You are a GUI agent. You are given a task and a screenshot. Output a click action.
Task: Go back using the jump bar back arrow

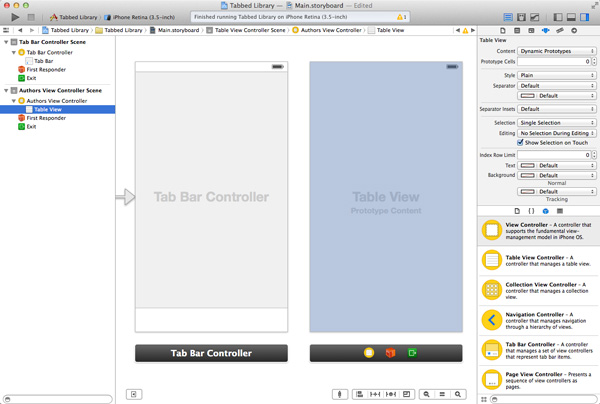[x=20, y=30]
